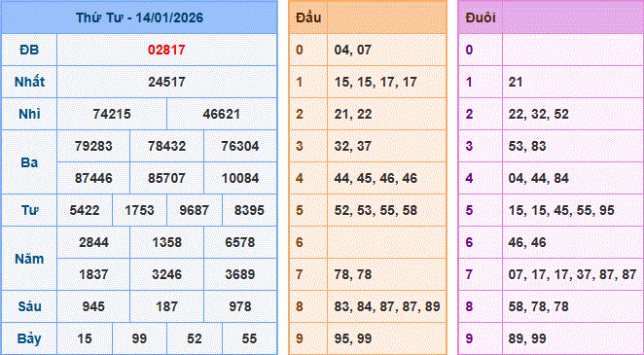This screenshot has width=644, height=355.
Task: Click the ĐB prize label
Action: 29,50
